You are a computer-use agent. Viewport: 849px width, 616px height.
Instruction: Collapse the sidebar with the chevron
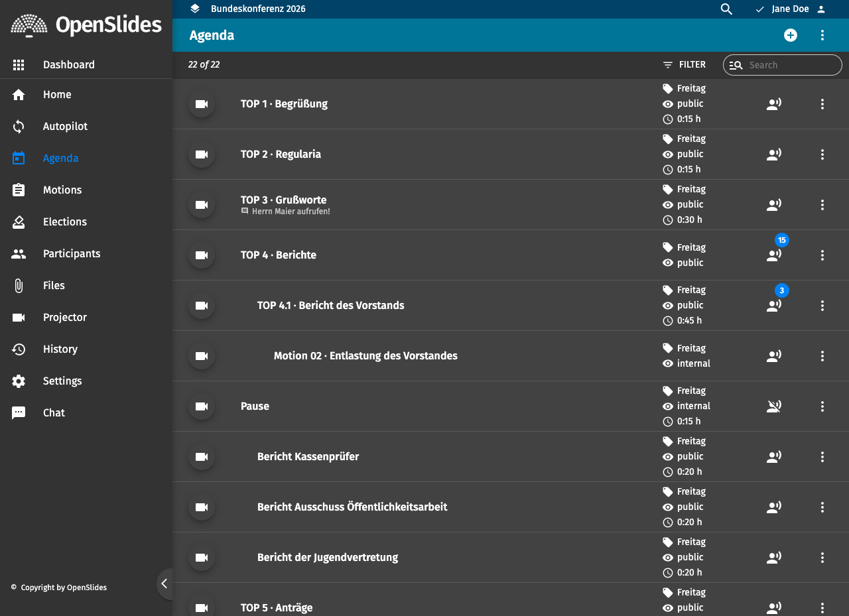(164, 584)
